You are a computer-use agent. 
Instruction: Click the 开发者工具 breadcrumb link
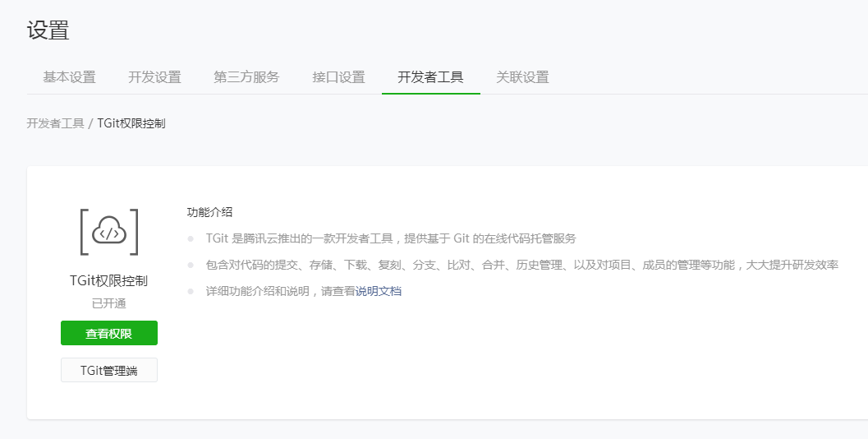(55, 123)
